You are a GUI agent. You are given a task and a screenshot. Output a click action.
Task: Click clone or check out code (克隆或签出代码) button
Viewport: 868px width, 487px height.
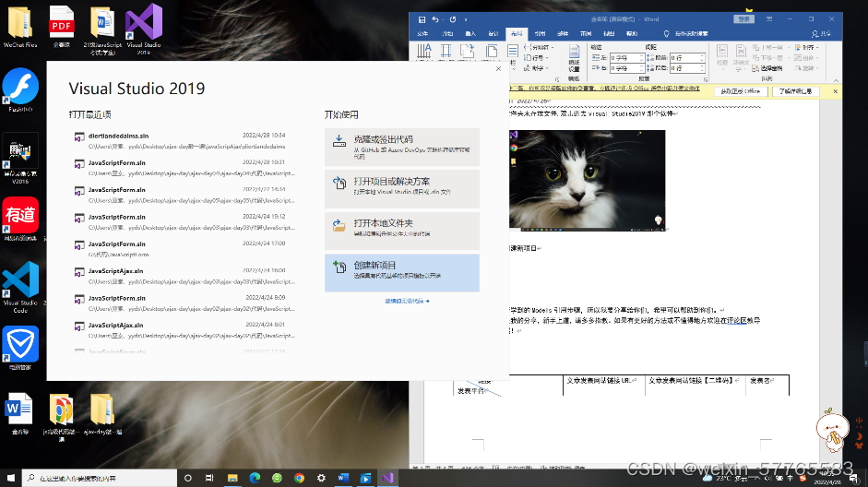coord(402,148)
